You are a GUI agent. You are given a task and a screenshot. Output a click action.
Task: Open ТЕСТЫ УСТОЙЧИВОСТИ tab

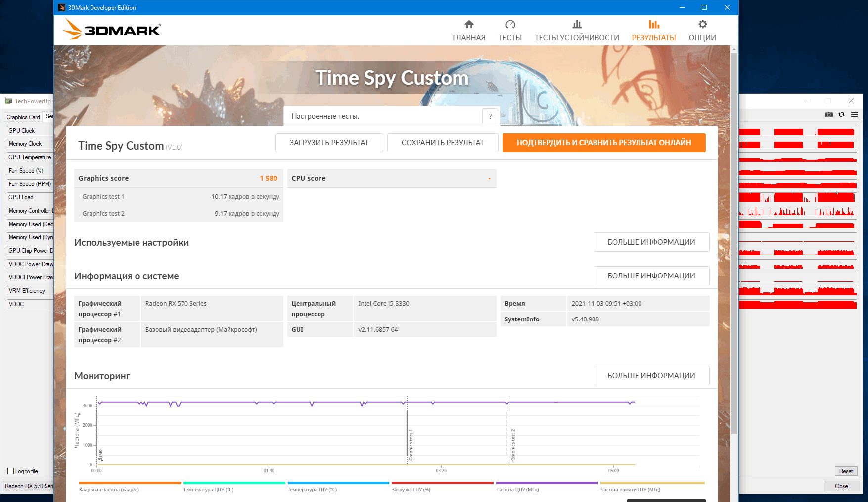(577, 31)
